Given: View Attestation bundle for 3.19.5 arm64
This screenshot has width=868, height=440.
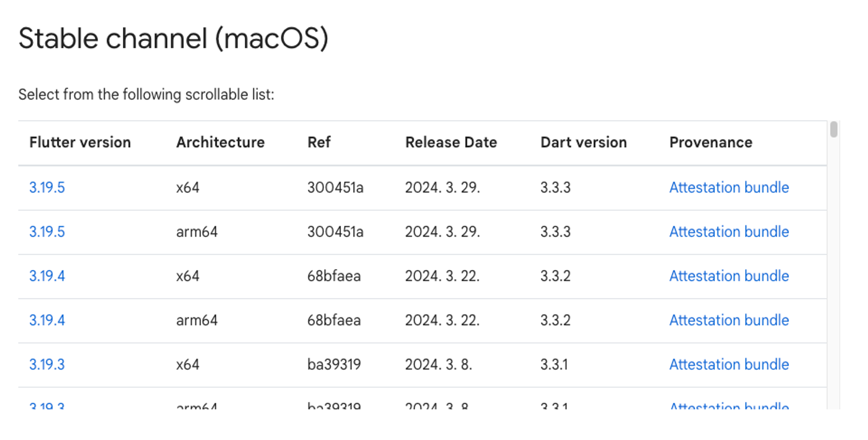Looking at the screenshot, I should pyautogui.click(x=729, y=232).
